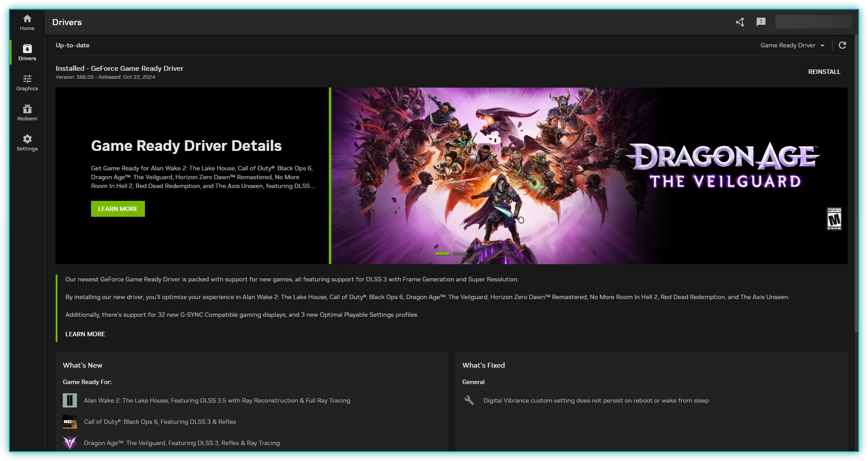Click the ESRB Mature rating badge
Image resolution: width=868 pixels, height=461 pixels.
pyautogui.click(x=834, y=219)
